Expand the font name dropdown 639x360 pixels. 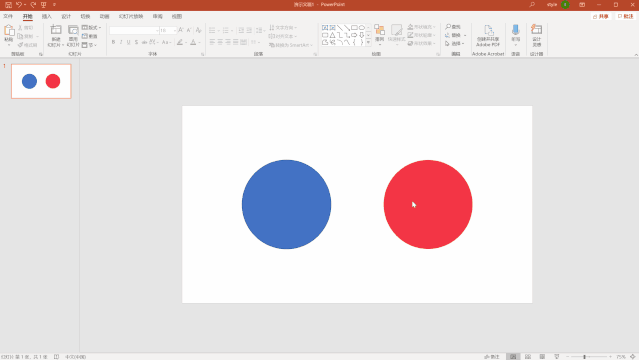157,31
